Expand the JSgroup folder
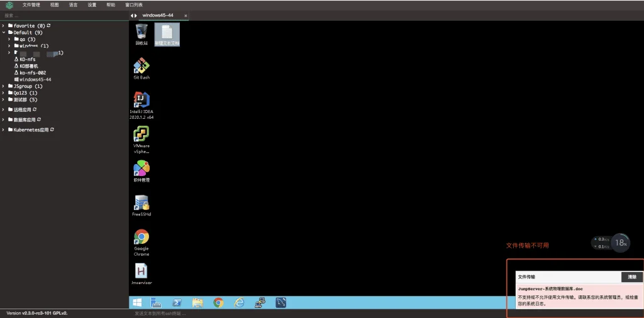The image size is (644, 318). tap(3, 86)
